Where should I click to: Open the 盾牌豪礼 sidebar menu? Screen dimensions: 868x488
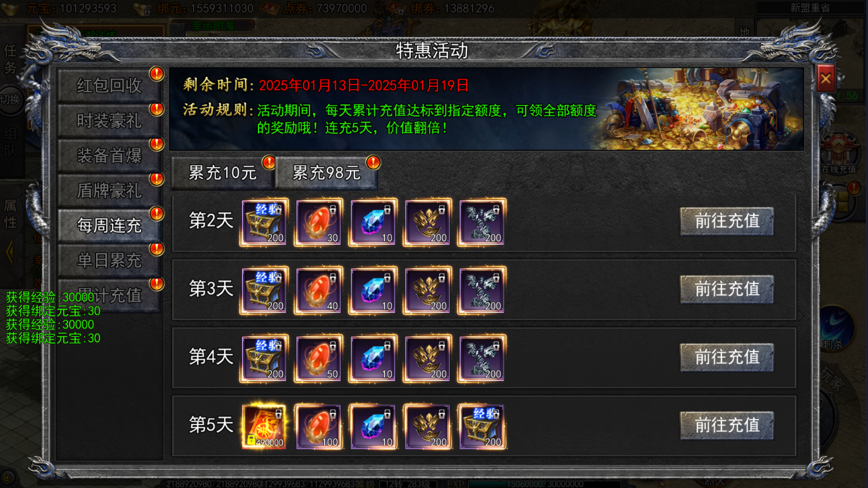pos(110,191)
